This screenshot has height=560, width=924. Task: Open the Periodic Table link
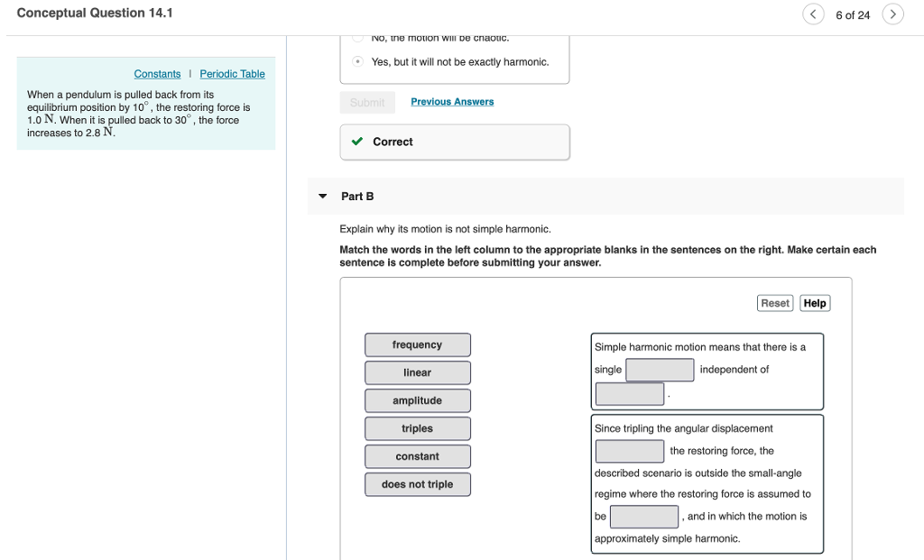(232, 73)
